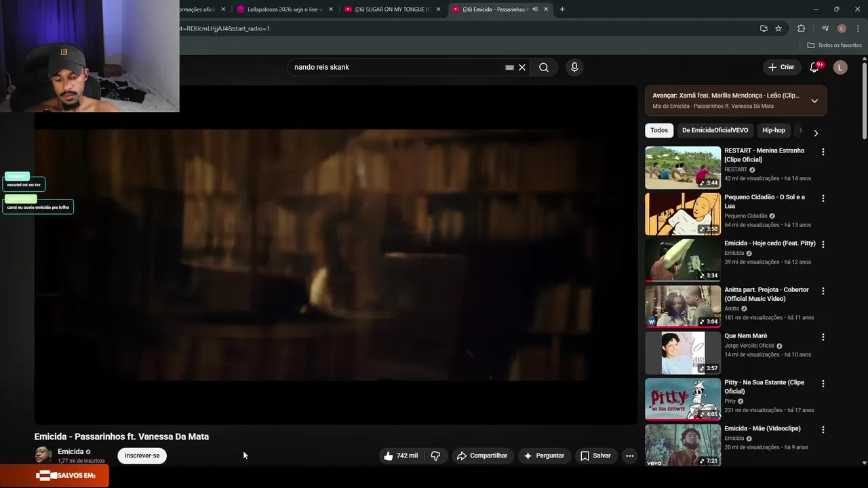Close the Lollapalooza 2026 tab
Screen dimensions: 868x488
coord(331,9)
